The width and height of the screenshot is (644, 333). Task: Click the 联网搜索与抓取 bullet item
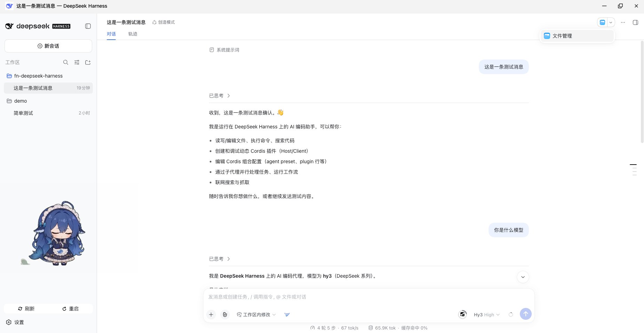point(232,182)
